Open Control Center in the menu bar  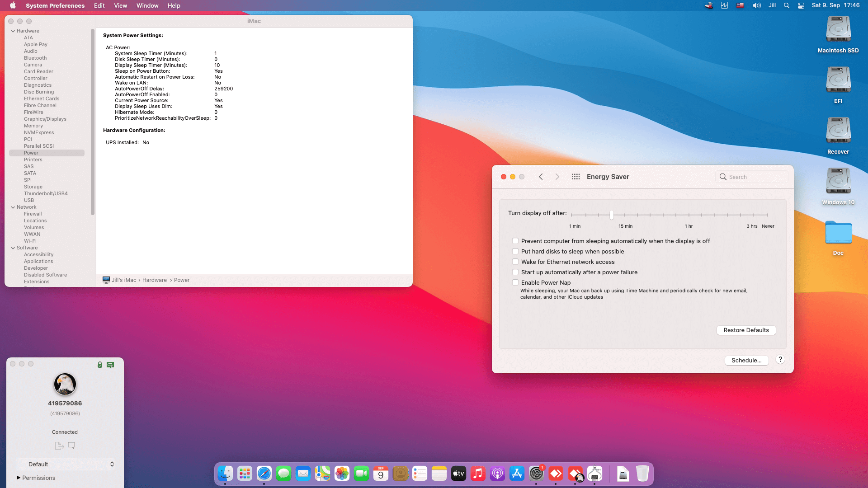(801, 5)
